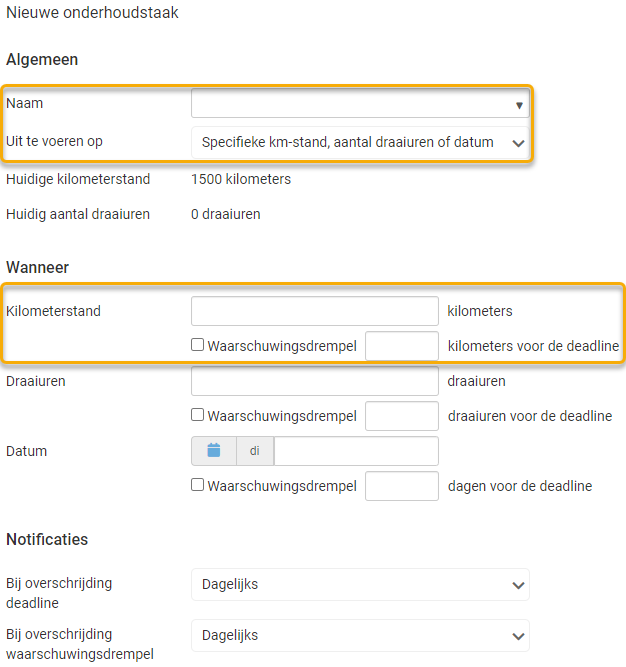This screenshot has height=667, width=626.
Task: Click the Waarschuwingsdrempel label under Datum
Action: coord(282,486)
